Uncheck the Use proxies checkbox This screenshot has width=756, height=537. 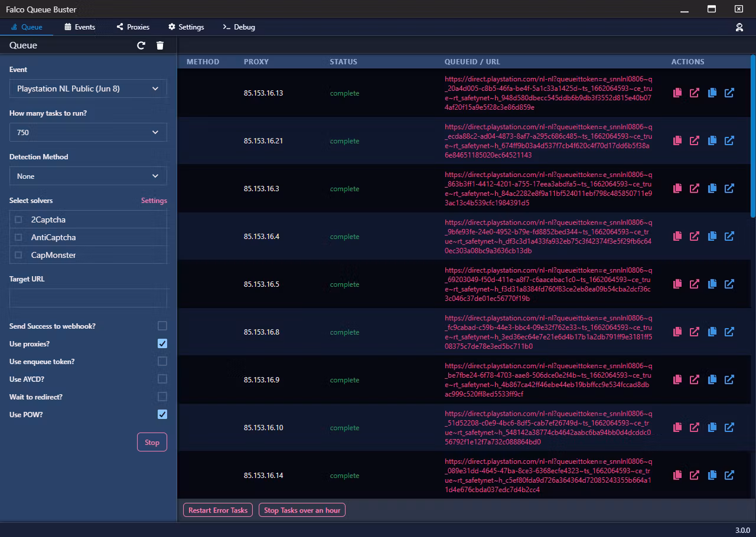click(x=162, y=343)
